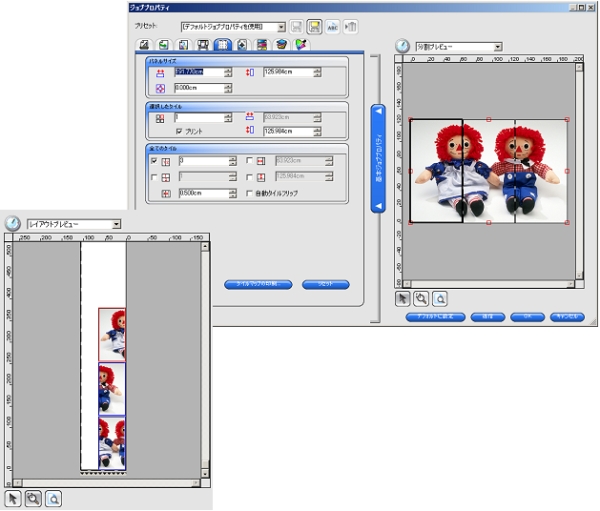600x511 pixels.
Task: Open the tab with the layered bucket icon
Action: pos(282,45)
